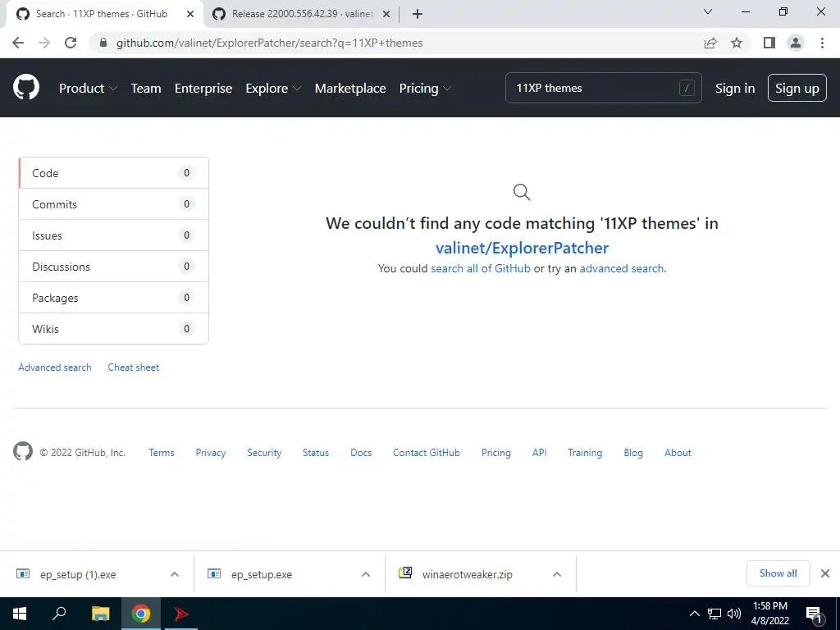Close the Search 11XP themes tab
Screen dimensions: 840x630
click(190, 14)
